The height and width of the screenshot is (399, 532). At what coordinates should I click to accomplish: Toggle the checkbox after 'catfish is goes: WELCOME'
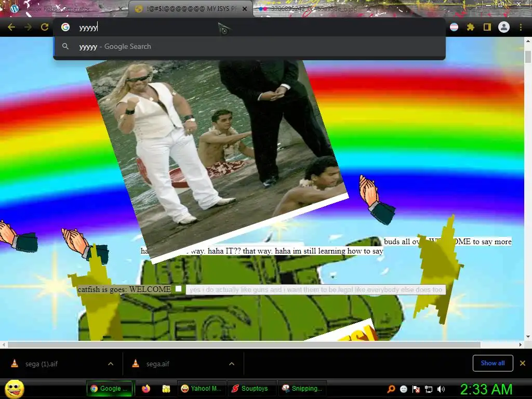coord(179,289)
